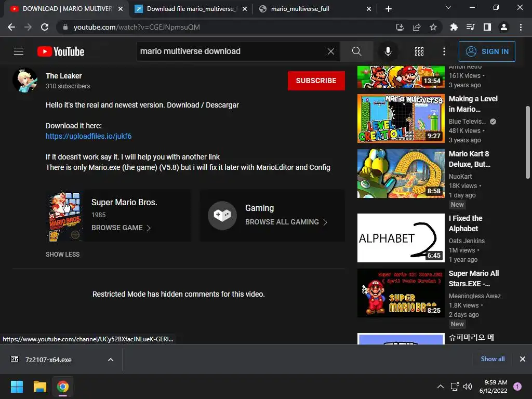532x399 pixels.
Task: Open the Chrome profile avatar
Action: (x=504, y=27)
